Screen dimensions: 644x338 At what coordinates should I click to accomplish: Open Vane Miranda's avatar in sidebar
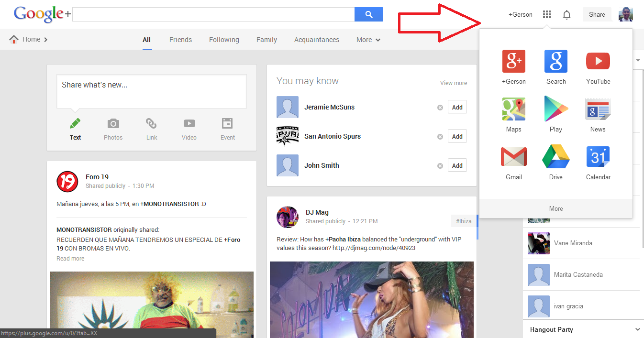click(538, 243)
